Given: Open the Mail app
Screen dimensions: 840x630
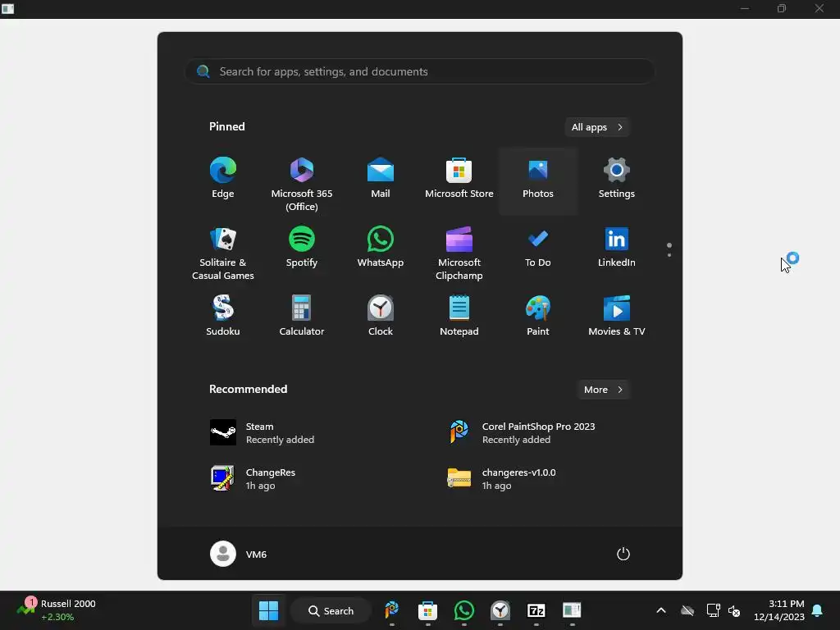Looking at the screenshot, I should click(x=381, y=179).
